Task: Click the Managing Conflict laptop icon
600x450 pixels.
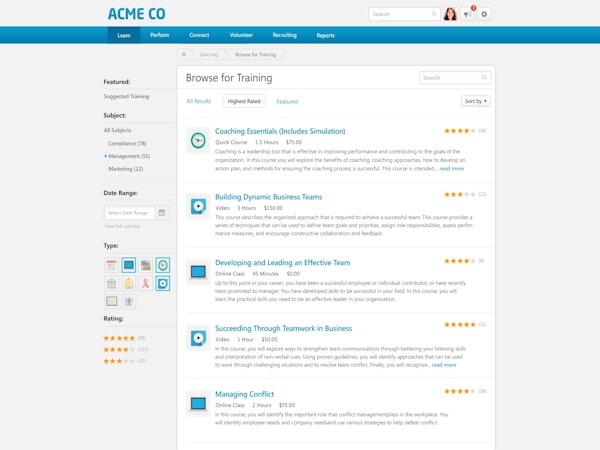Action: click(x=198, y=403)
